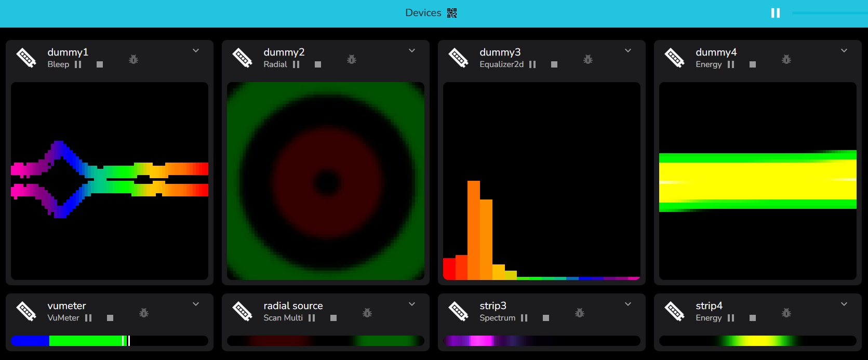The width and height of the screenshot is (868, 360).
Task: Click the bug icon on strip3 card
Action: point(580,313)
